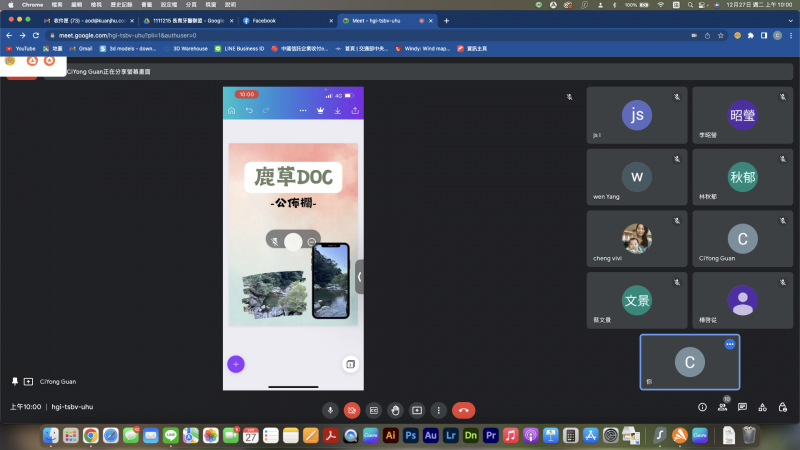The width and height of the screenshot is (800, 450).
Task: Go forward in Chrome
Action: (22, 35)
